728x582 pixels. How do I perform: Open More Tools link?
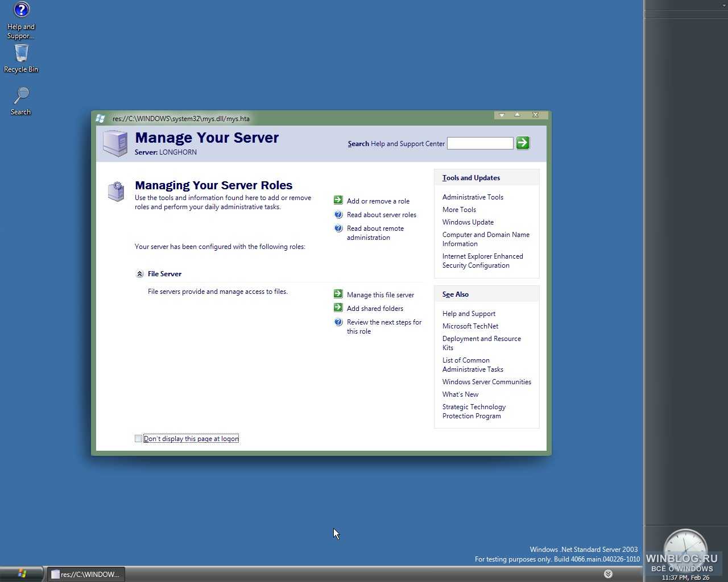point(459,210)
